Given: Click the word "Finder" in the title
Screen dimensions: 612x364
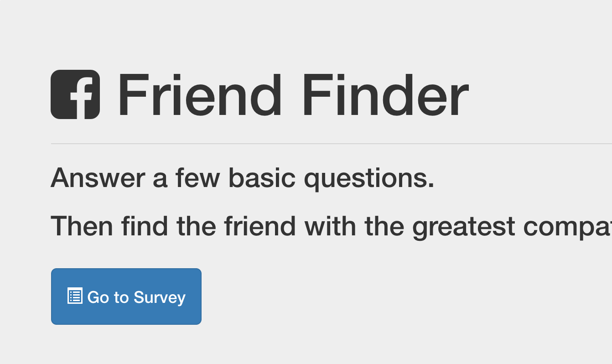Looking at the screenshot, I should pyautogui.click(x=385, y=95).
